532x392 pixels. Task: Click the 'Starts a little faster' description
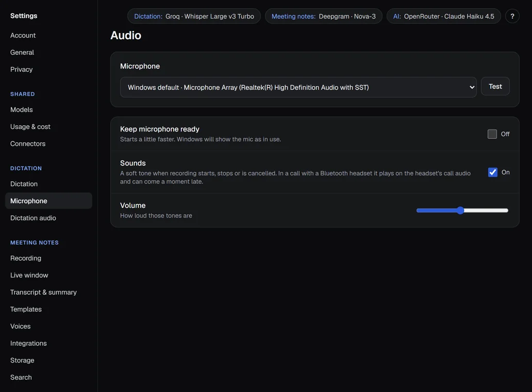click(201, 139)
